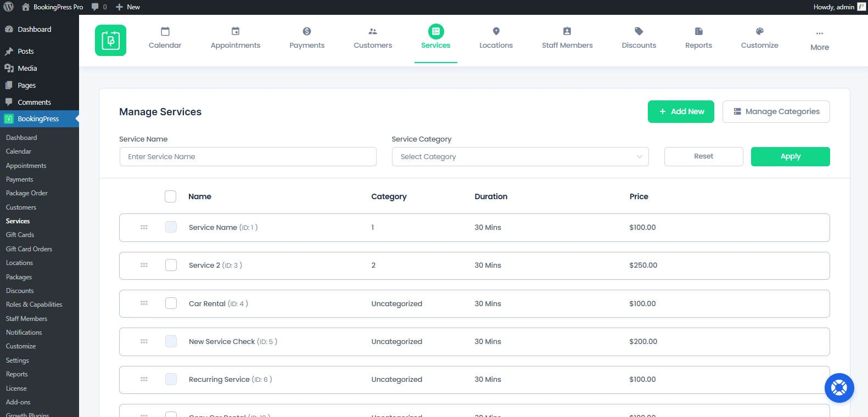Viewport: 868px width, 417px height.
Task: Open Add-ons in the sidebar
Action: [18, 402]
